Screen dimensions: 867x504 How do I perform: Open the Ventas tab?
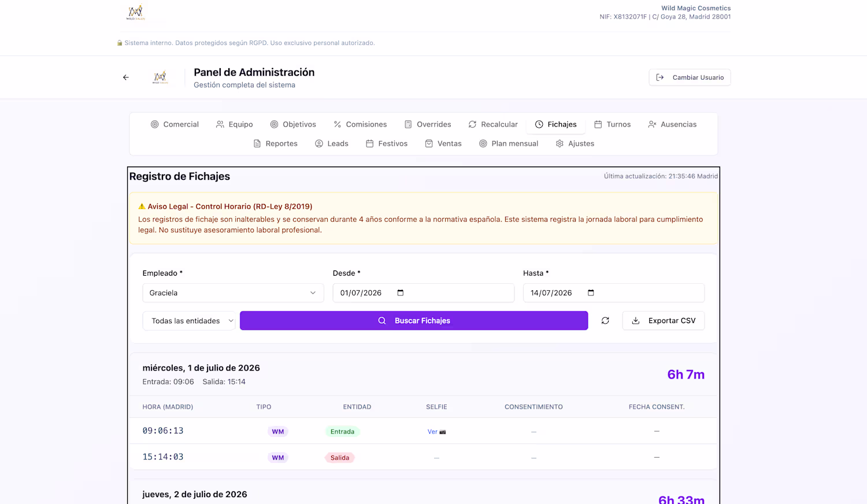[x=443, y=143]
